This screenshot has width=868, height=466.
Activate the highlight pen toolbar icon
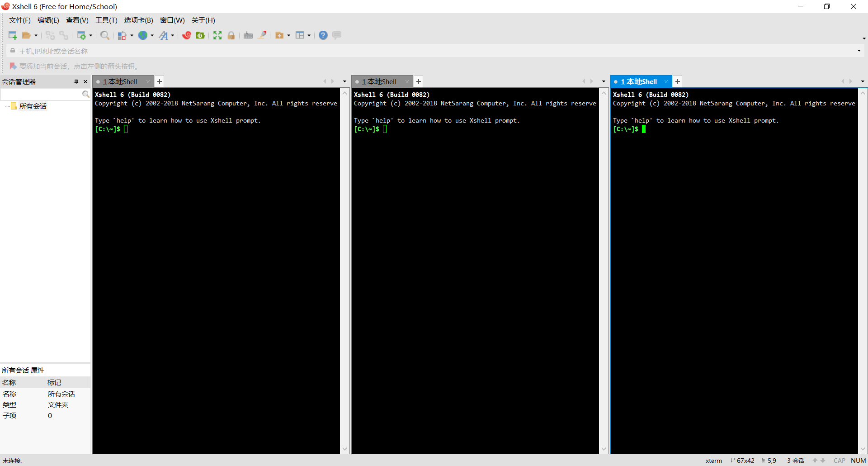point(263,35)
